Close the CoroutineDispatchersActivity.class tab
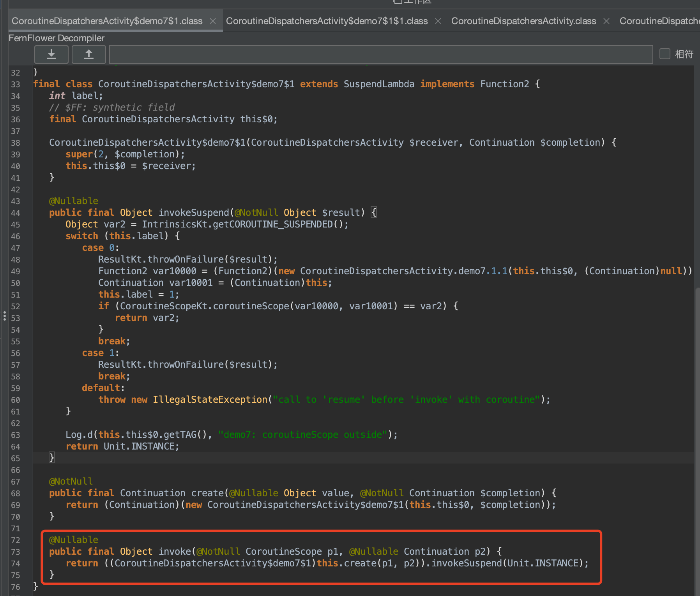 tap(606, 21)
